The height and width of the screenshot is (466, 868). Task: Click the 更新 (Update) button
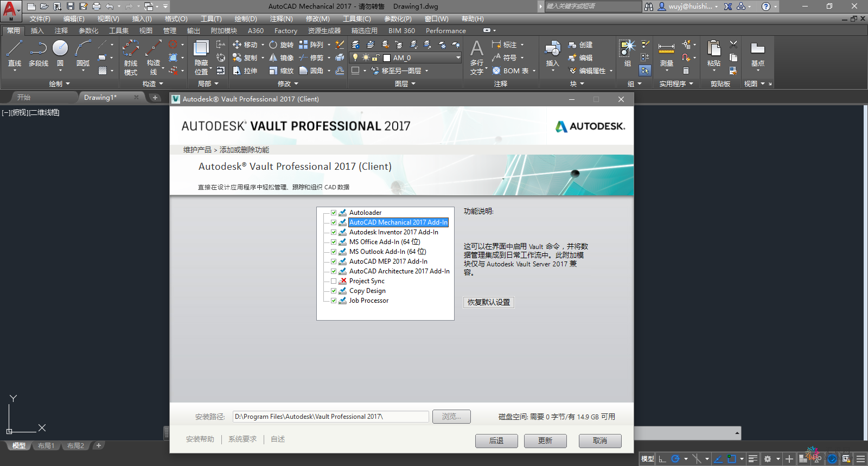click(x=545, y=441)
